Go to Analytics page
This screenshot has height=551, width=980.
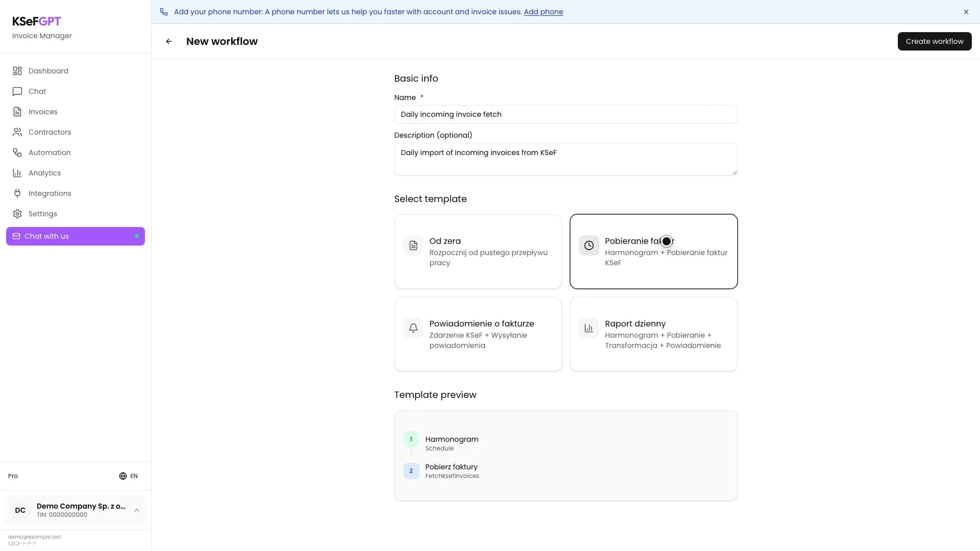click(x=76, y=173)
